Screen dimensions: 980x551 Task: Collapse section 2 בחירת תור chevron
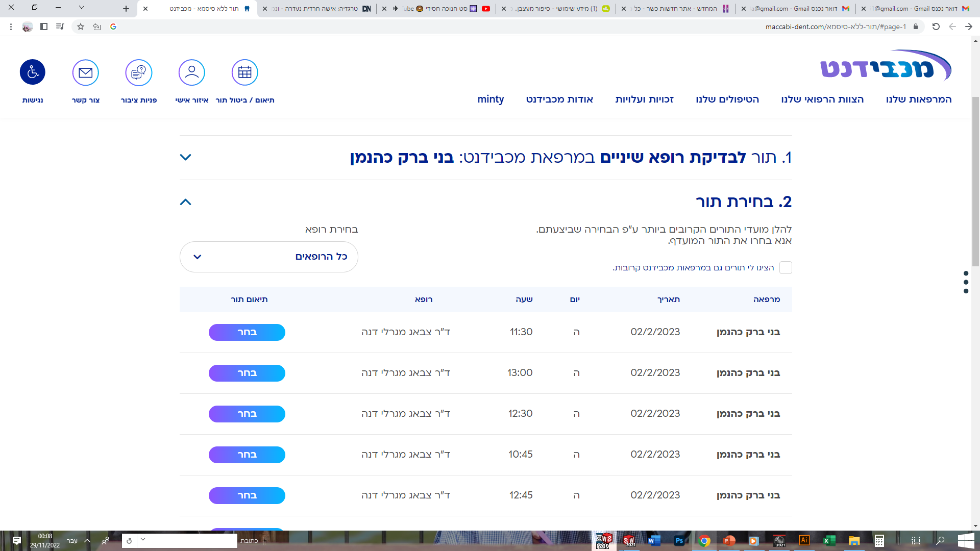186,202
